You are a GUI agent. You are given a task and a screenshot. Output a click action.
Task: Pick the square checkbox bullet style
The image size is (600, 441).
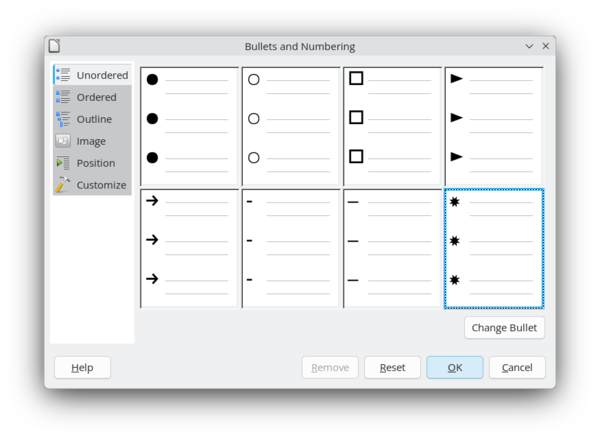(x=392, y=126)
